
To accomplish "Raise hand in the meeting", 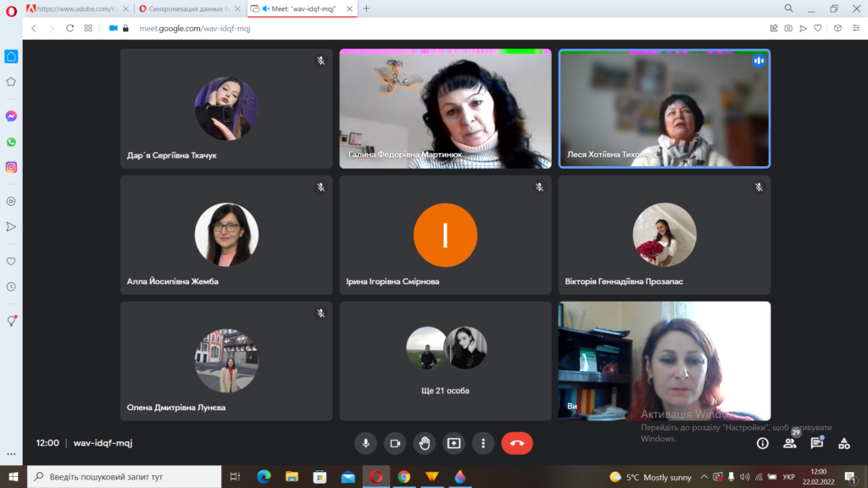I will point(424,442).
